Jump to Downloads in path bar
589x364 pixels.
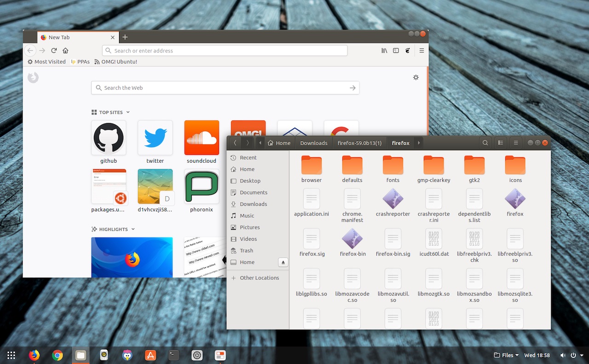coord(314,143)
